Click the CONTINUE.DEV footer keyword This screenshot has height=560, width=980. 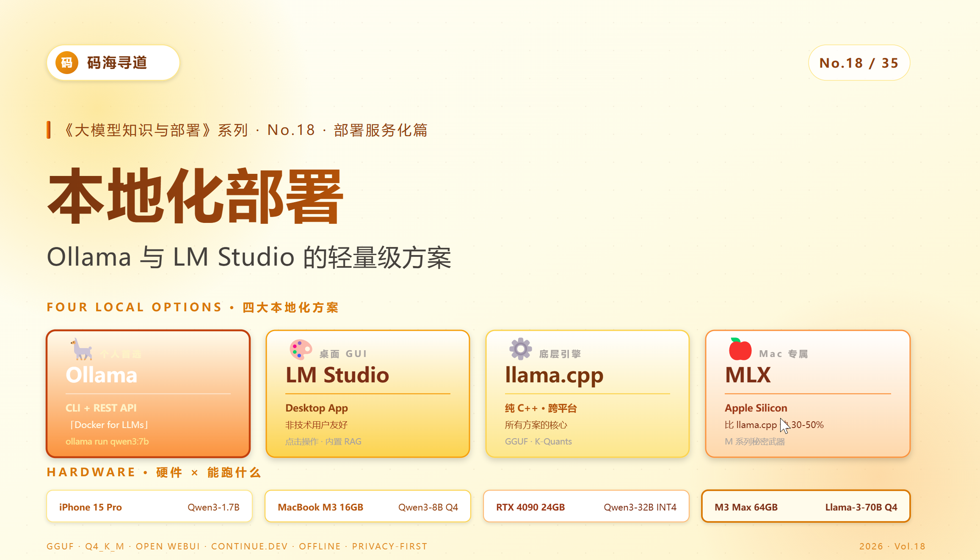click(249, 546)
